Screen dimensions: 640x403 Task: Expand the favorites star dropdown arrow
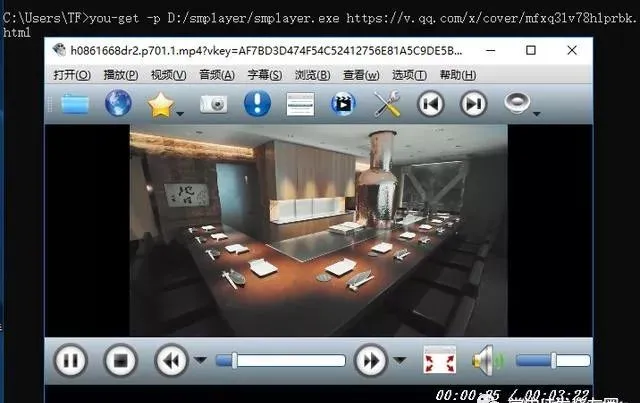coord(183,112)
